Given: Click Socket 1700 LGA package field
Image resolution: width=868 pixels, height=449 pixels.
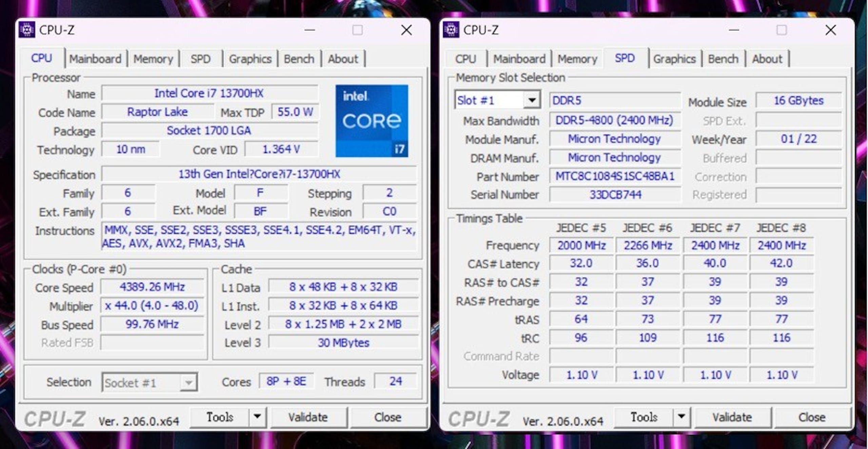Looking at the screenshot, I should [209, 130].
